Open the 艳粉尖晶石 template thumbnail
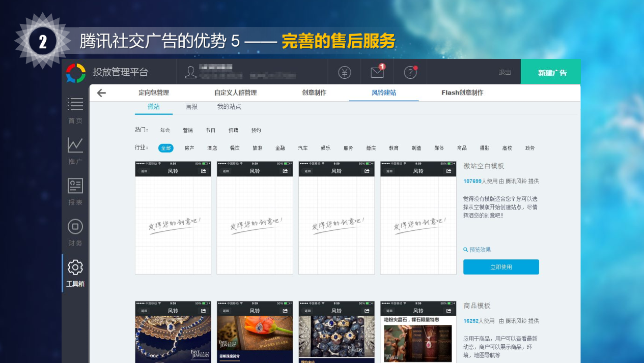Image resolution: width=644 pixels, height=363 pixels. 418,332
